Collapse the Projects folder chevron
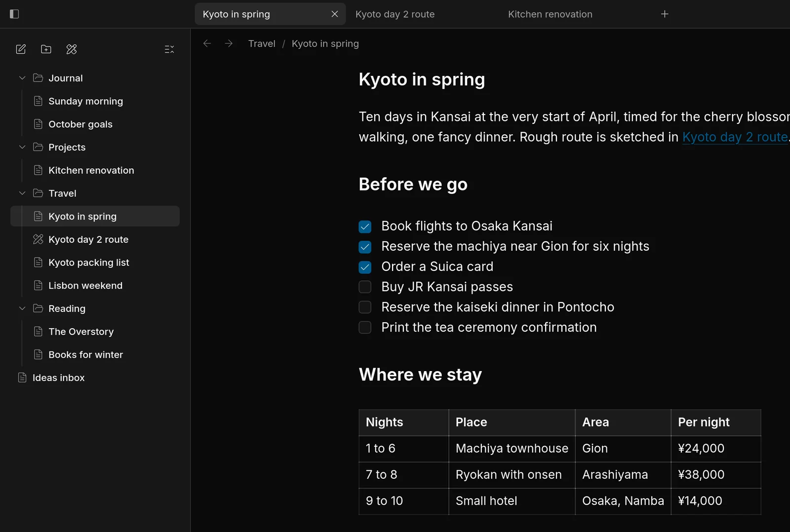 22,147
